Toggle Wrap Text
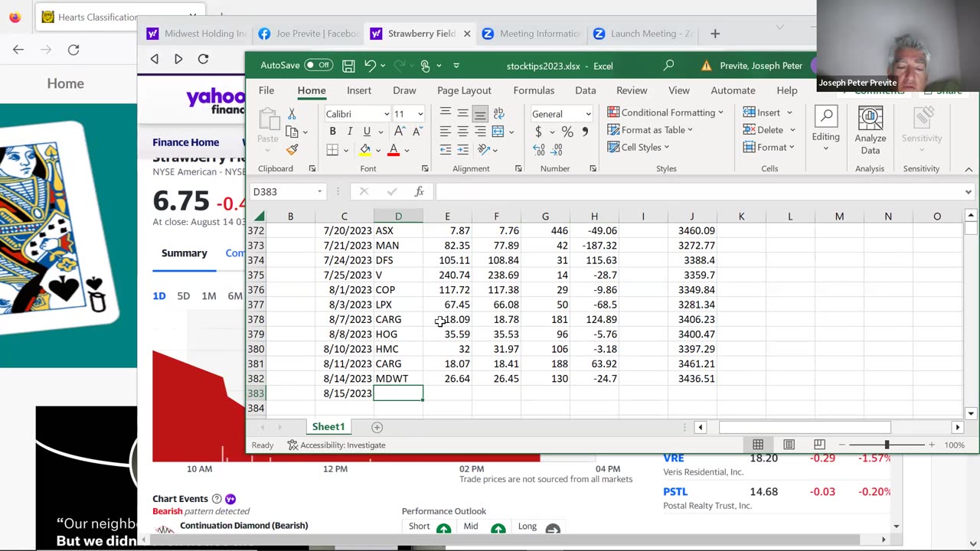980x551 pixels. click(498, 113)
